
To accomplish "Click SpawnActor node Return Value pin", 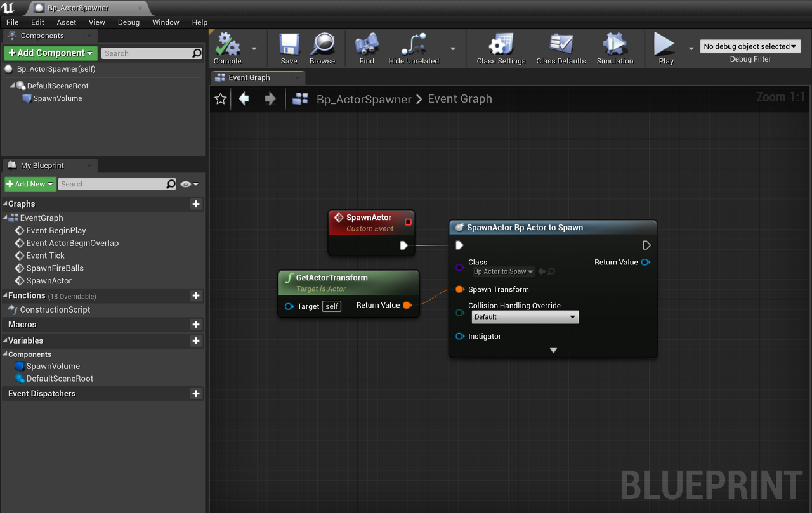I will [x=646, y=262].
